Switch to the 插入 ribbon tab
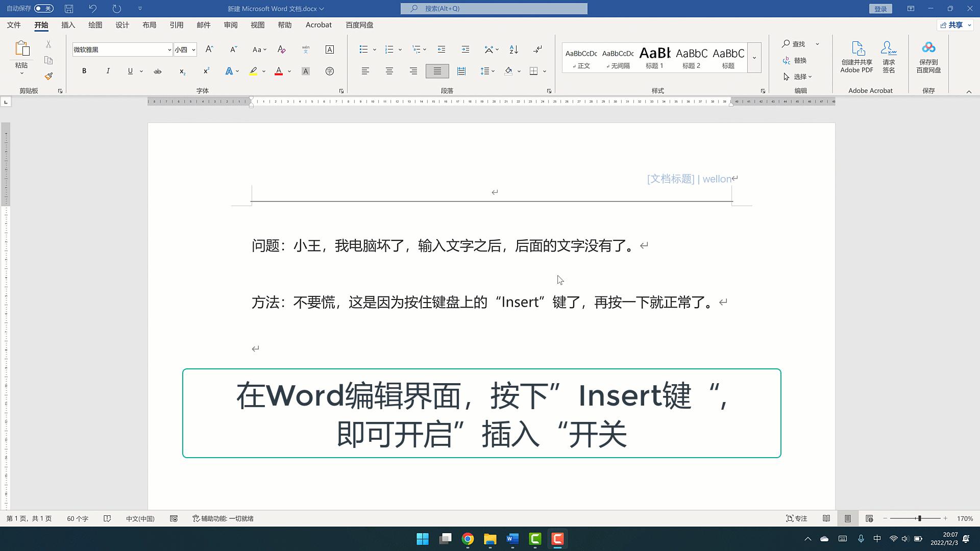Image resolution: width=980 pixels, height=551 pixels. (x=68, y=24)
